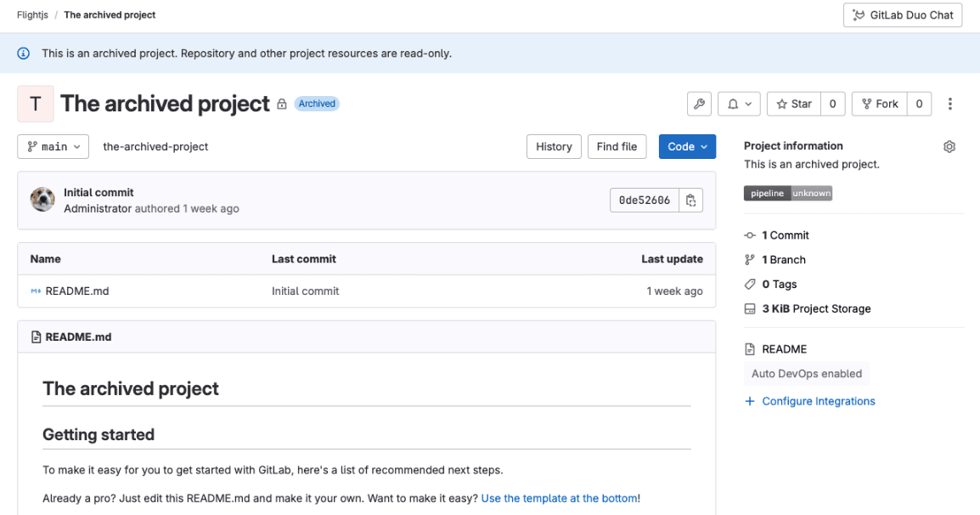Open GitLab Duo Chat
The image size is (980, 515).
click(x=903, y=15)
